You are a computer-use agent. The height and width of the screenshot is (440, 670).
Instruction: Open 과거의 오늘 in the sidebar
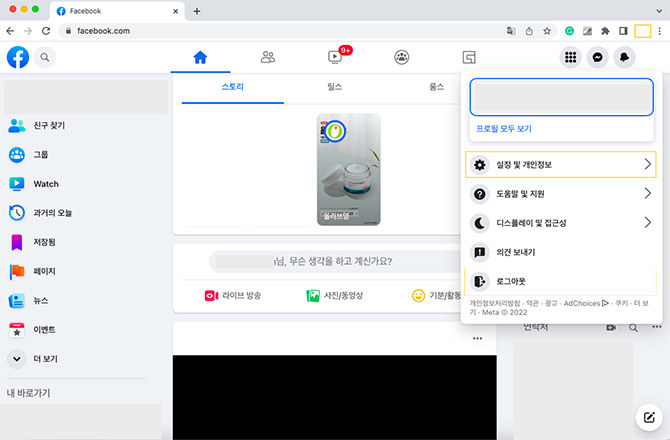coord(85,213)
